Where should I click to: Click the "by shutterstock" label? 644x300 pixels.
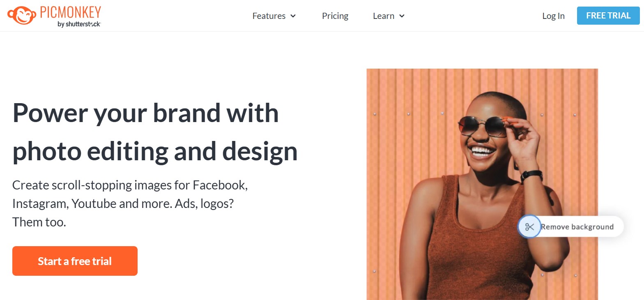coord(79,24)
